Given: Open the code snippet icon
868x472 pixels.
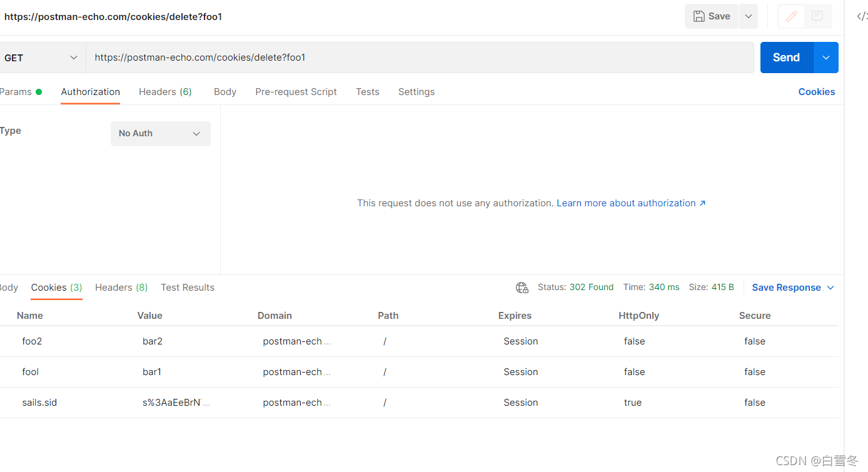Looking at the screenshot, I should (x=862, y=17).
